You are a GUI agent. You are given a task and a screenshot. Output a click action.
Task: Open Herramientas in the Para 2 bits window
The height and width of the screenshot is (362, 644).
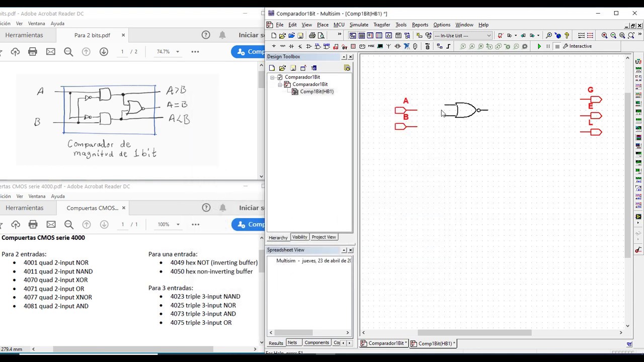[24, 35]
